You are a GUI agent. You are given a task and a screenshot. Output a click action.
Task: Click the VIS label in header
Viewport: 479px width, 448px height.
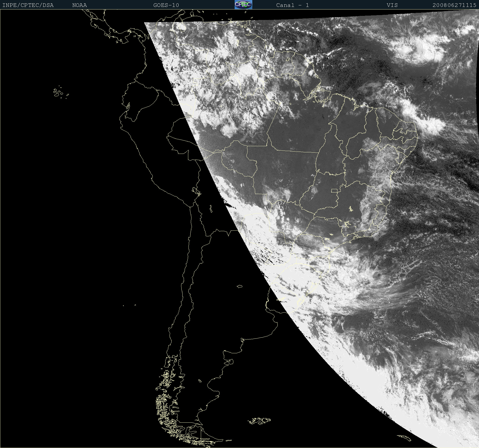(392, 5)
